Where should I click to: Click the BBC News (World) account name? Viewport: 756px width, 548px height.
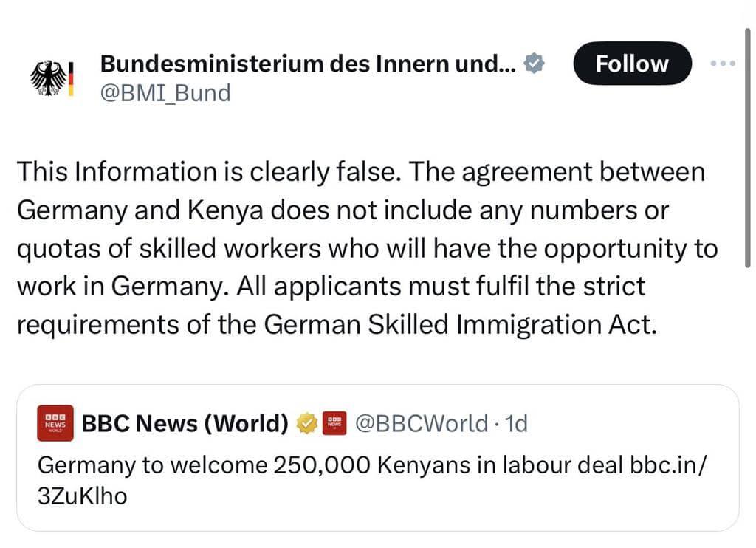185,423
